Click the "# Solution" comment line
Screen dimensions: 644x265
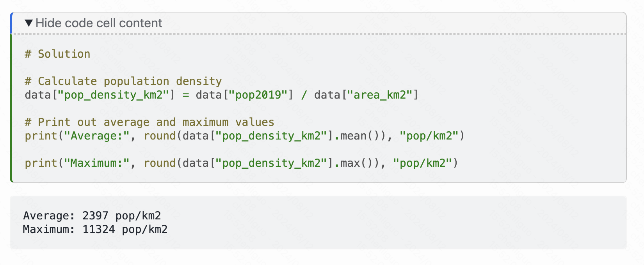(57, 54)
